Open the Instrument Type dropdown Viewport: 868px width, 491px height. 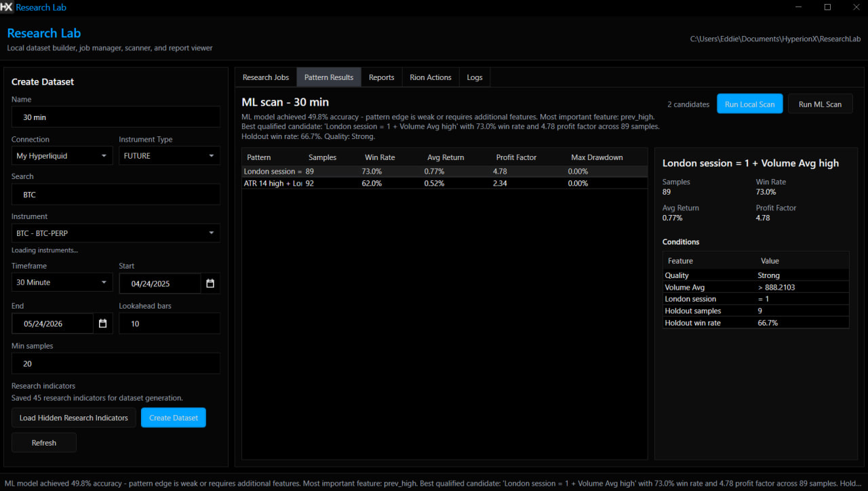pos(170,156)
